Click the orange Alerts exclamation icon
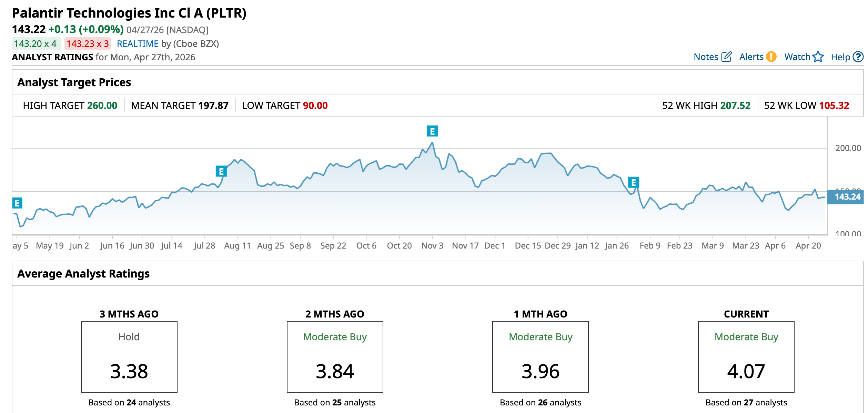 pyautogui.click(x=771, y=57)
